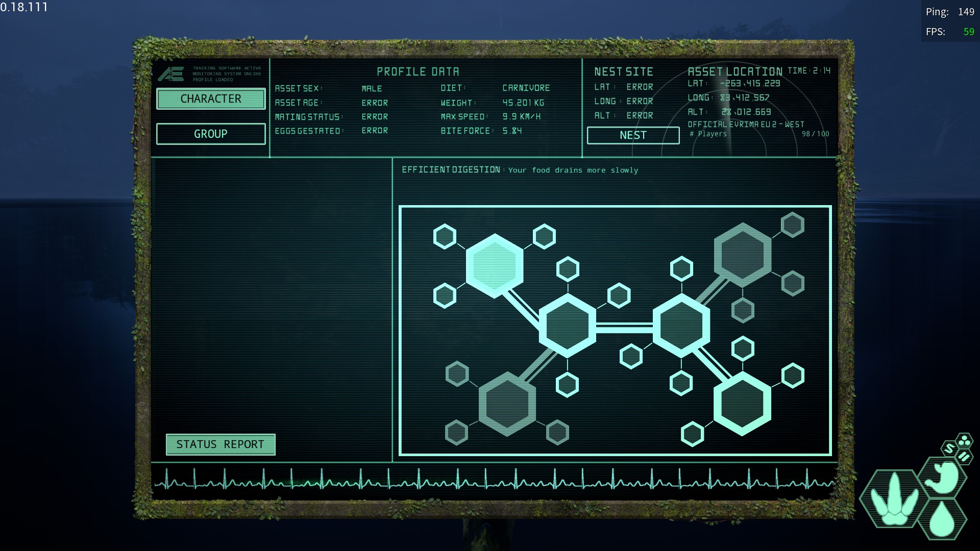
Task: Click the water droplet thirst icon
Action: tap(942, 519)
